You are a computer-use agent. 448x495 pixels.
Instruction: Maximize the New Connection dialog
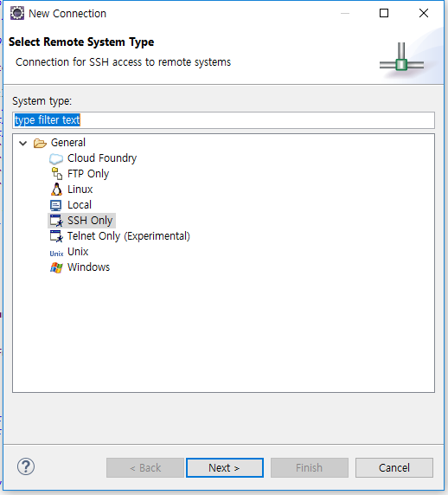(384, 13)
